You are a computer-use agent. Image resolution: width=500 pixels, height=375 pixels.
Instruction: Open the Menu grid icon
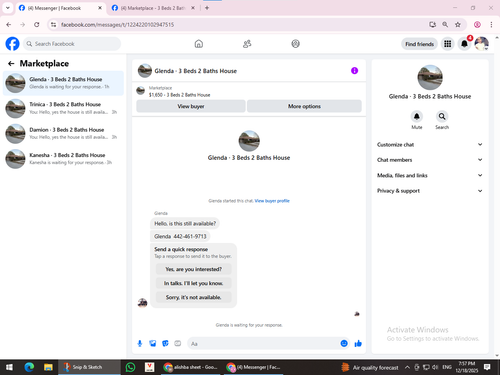448,44
